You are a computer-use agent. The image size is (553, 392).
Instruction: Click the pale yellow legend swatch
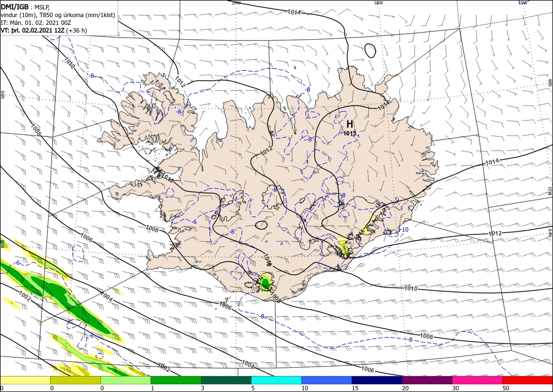25,380
